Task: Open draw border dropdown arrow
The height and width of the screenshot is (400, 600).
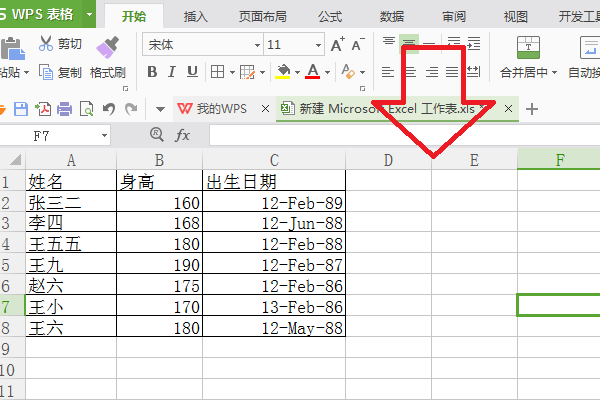Action: (x=262, y=72)
